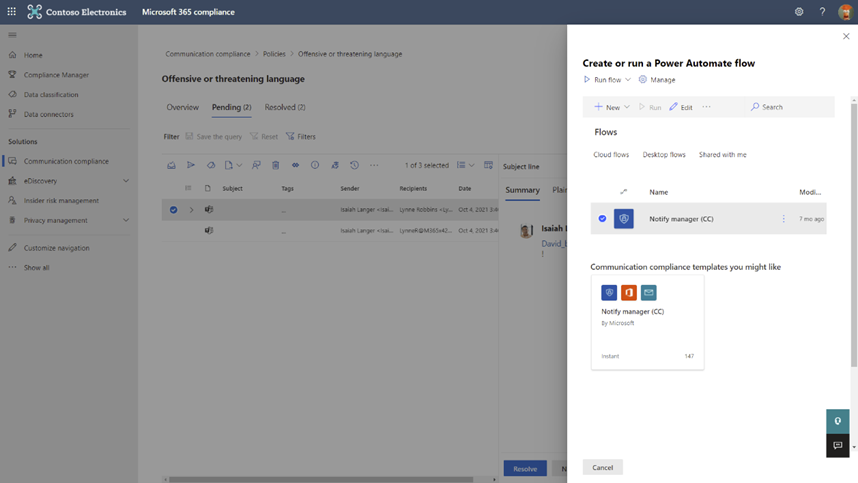Click the delete trash toolbar icon
Screen dimensions: 858x483
[276, 165]
